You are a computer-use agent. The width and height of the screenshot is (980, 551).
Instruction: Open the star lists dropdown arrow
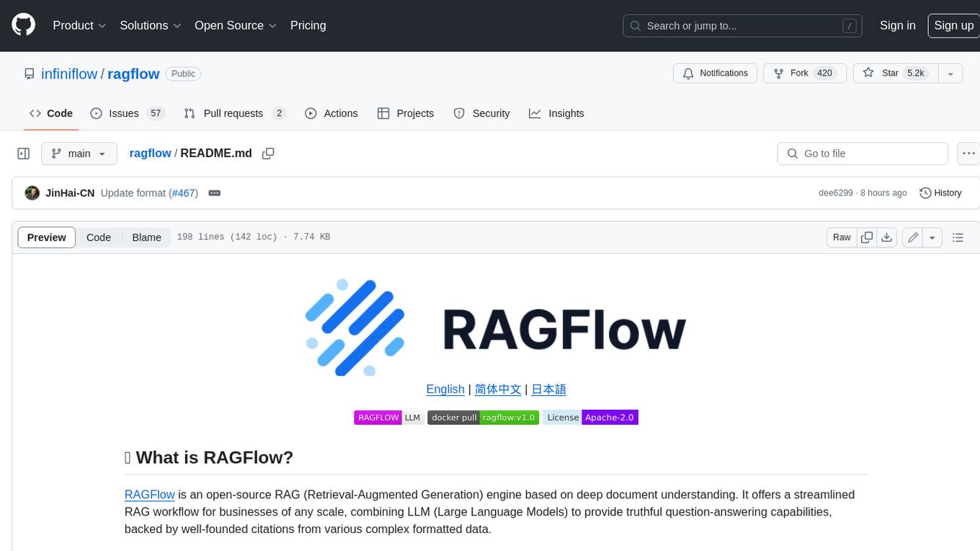(950, 73)
